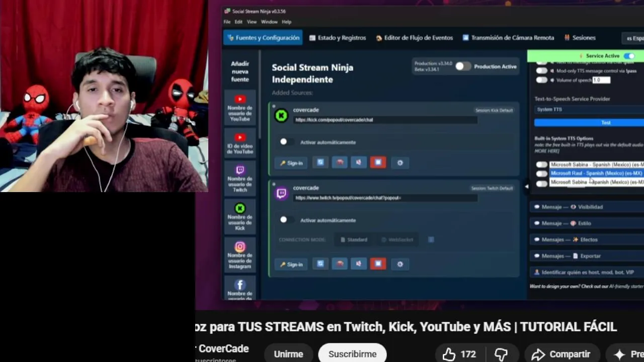Viewport: 644px width, 362px height.
Task: Add a YouTube video ID source
Action: click(x=240, y=143)
